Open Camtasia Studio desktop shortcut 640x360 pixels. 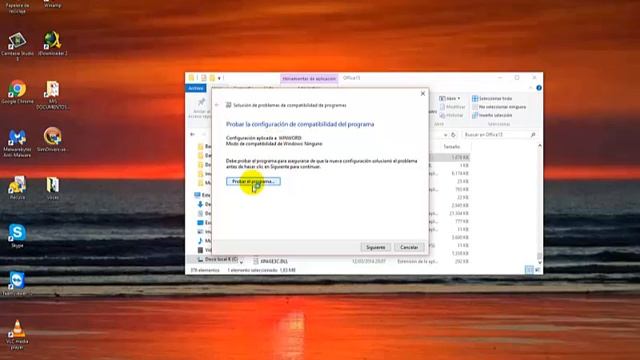tap(17, 46)
